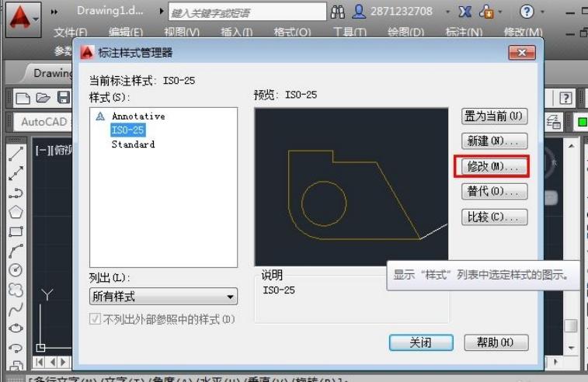Click the New file toolbar icon
588x382 pixels.
pos(23,99)
